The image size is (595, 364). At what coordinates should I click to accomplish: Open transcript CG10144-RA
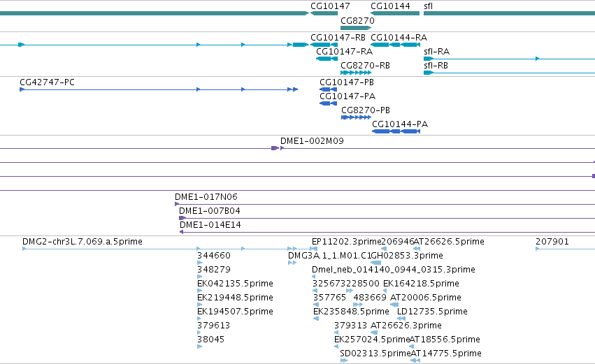tap(399, 38)
